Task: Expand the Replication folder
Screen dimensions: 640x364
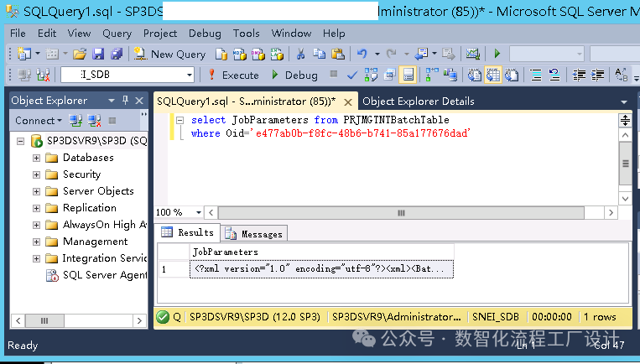Action: click(36, 208)
